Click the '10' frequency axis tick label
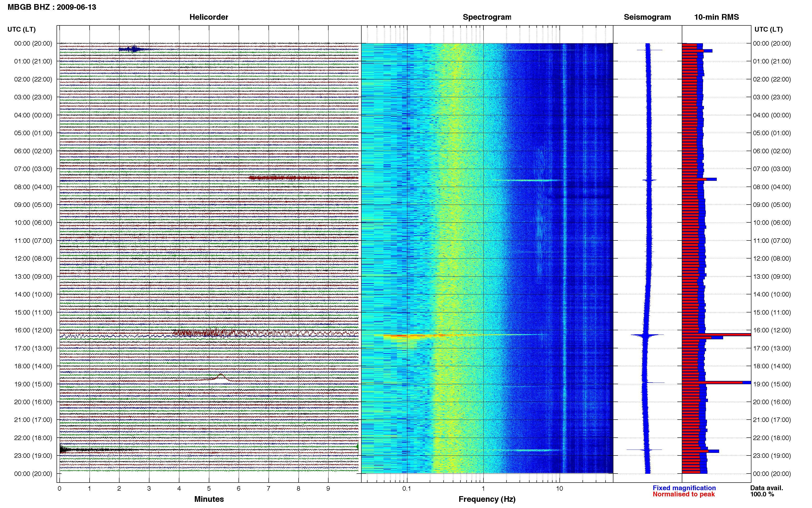This screenshot has height=508, width=812. [559, 489]
